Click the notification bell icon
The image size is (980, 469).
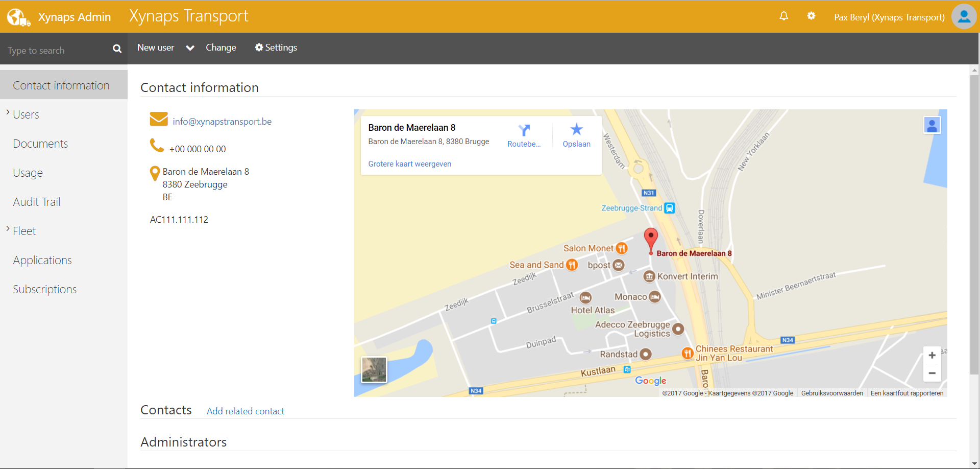coord(783,16)
